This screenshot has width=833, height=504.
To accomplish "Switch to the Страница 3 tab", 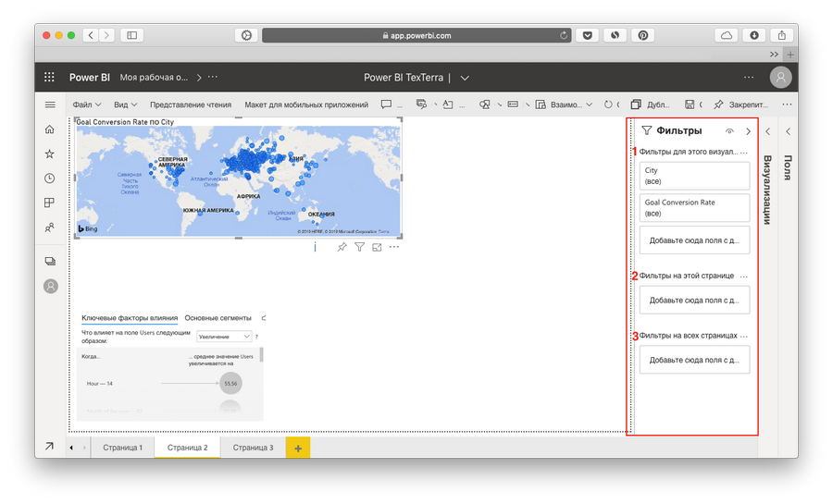I will [x=253, y=448].
